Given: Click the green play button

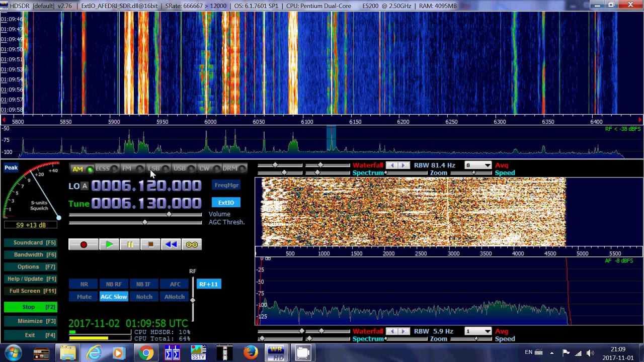Looking at the screenshot, I should 109,244.
